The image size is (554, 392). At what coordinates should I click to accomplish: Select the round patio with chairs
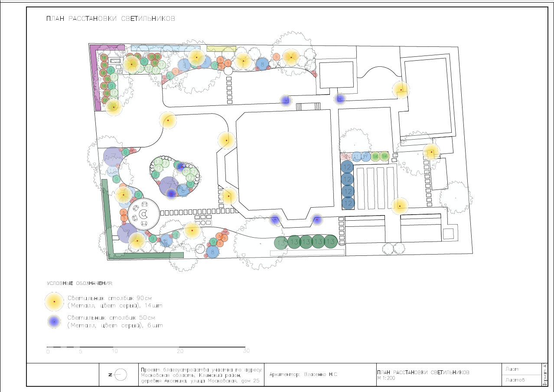point(143,214)
